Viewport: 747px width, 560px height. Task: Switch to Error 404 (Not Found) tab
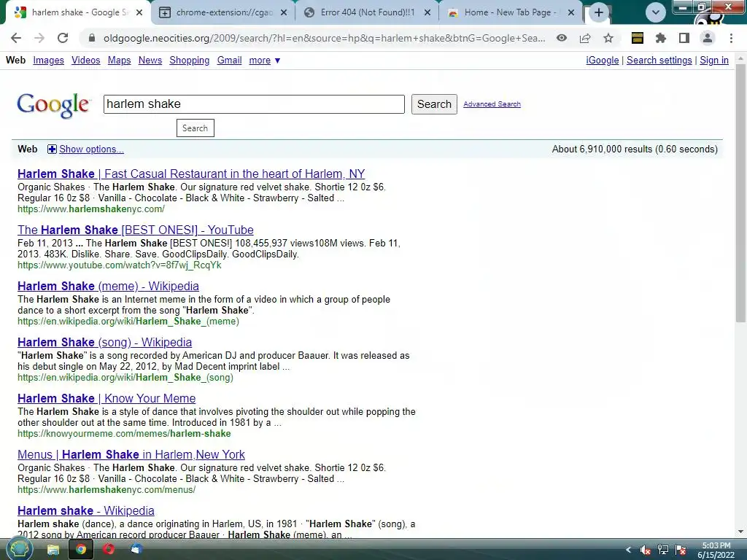367,12
